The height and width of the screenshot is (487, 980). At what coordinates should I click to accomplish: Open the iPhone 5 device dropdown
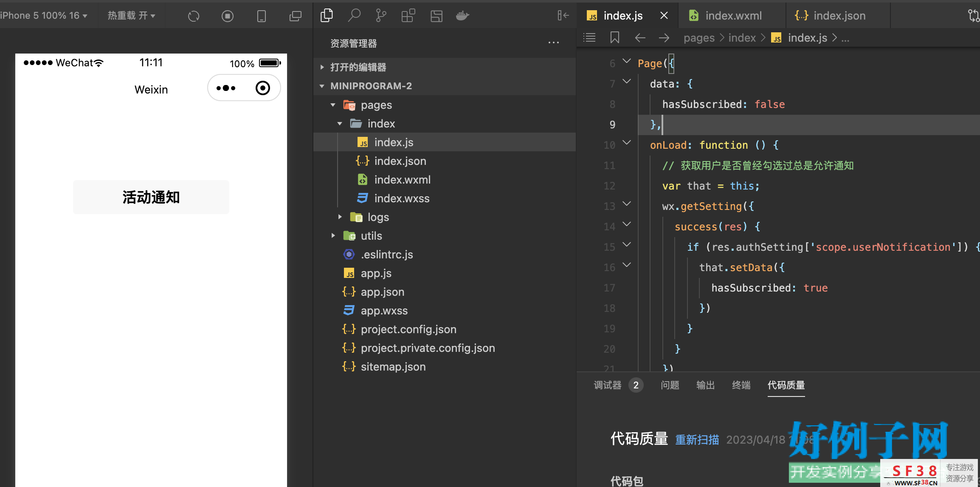coord(44,16)
